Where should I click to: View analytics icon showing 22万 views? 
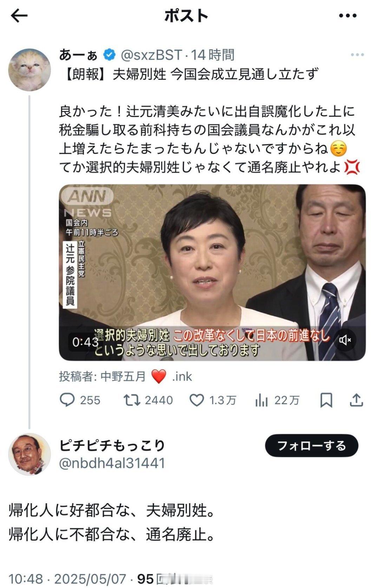point(262,400)
